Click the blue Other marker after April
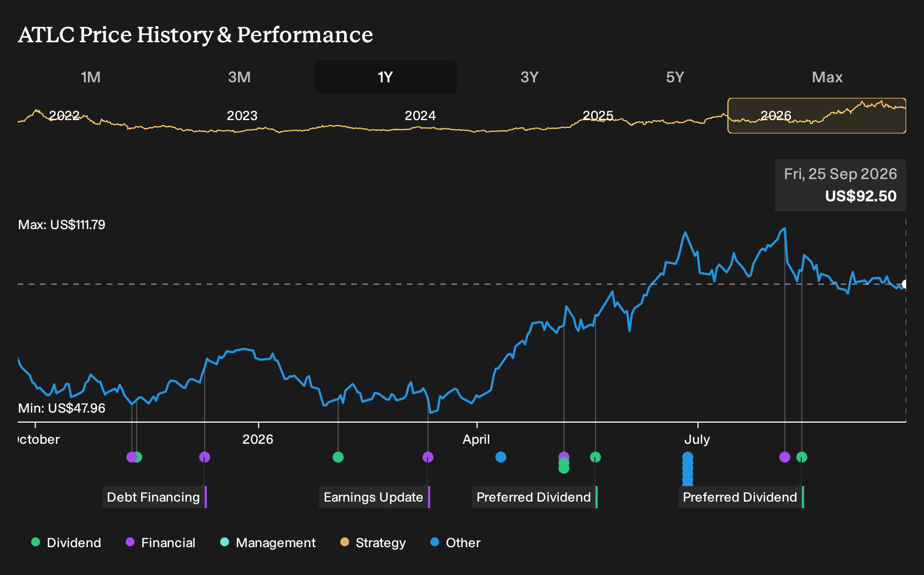This screenshot has height=575, width=924. (x=501, y=457)
